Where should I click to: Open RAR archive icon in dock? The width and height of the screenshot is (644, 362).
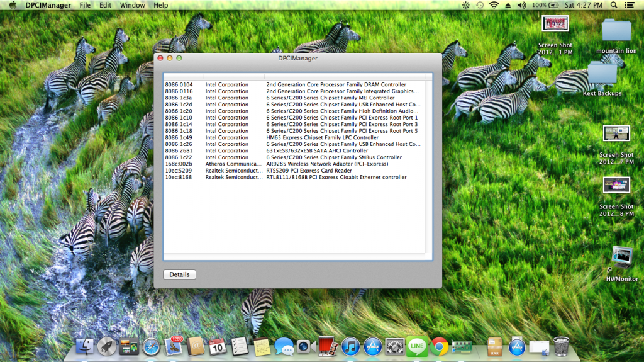[494, 347]
